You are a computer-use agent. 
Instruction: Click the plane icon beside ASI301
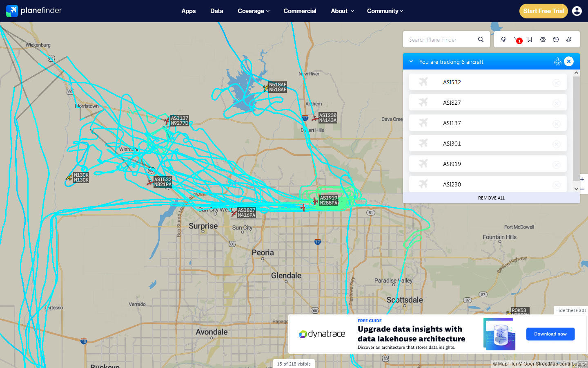coord(423,143)
